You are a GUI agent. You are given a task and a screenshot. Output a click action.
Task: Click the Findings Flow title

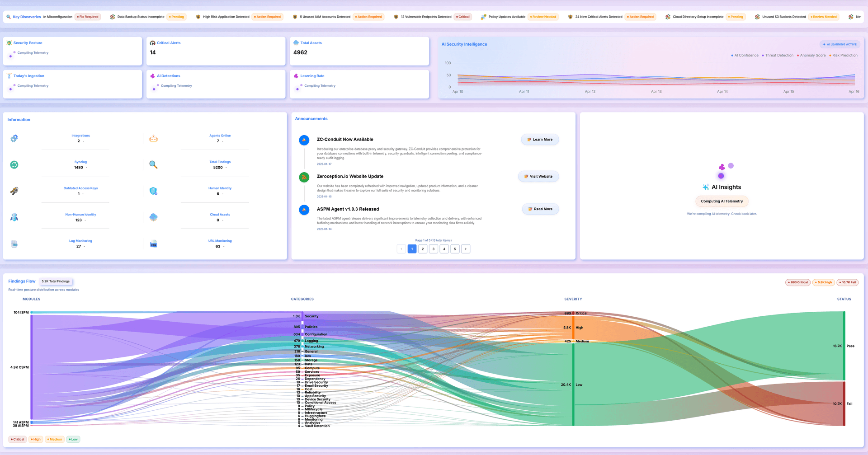click(22, 281)
